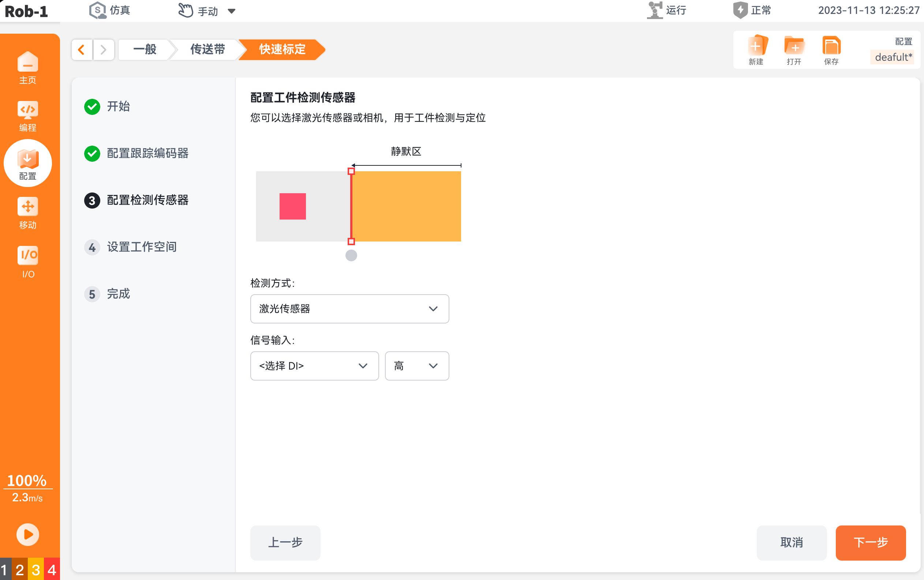Viewport: 924px width, 580px height.
Task: Open the 主页 home icon in sidebar
Action: pyautogui.click(x=27, y=62)
